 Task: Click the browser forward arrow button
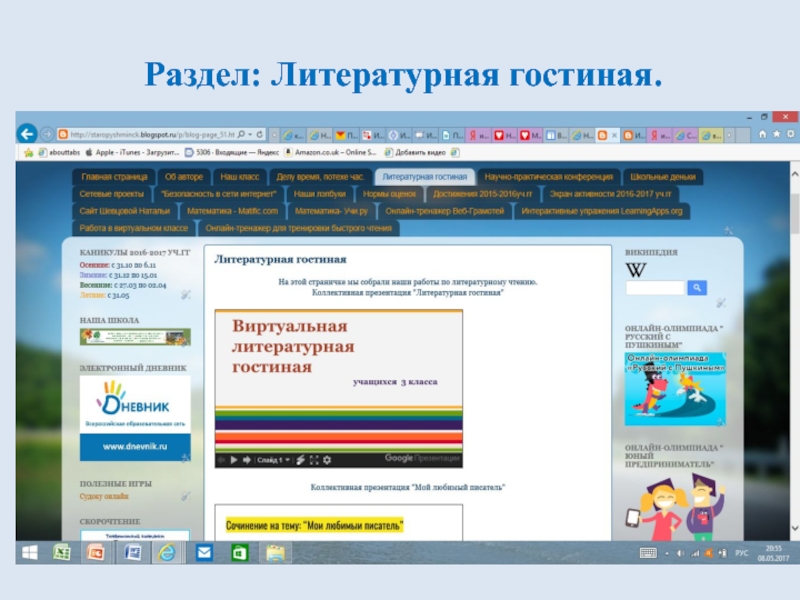click(47, 135)
